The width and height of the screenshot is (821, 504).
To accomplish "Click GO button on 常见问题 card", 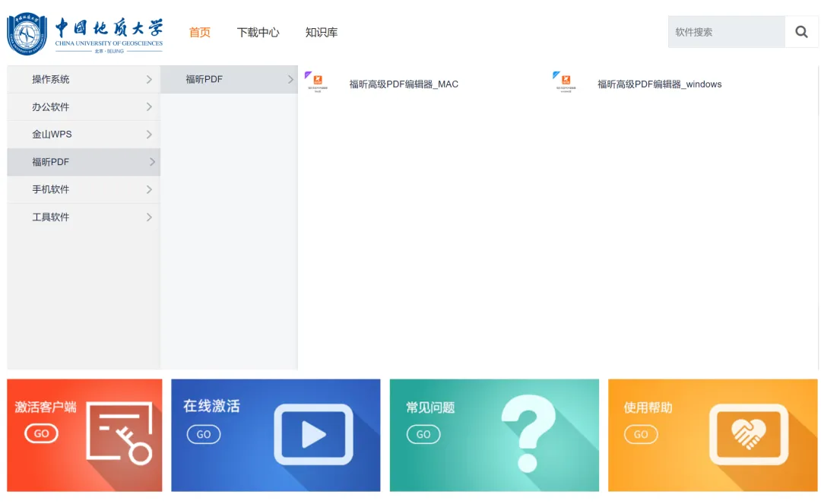I will pyautogui.click(x=423, y=434).
